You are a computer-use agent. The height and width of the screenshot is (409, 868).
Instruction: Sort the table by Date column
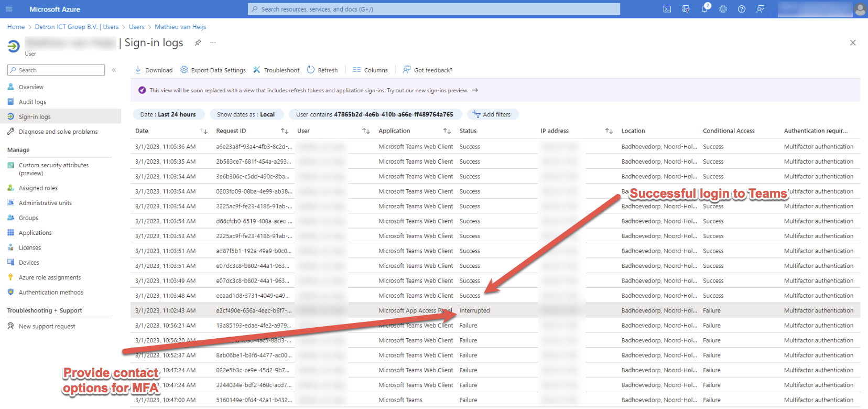point(204,131)
